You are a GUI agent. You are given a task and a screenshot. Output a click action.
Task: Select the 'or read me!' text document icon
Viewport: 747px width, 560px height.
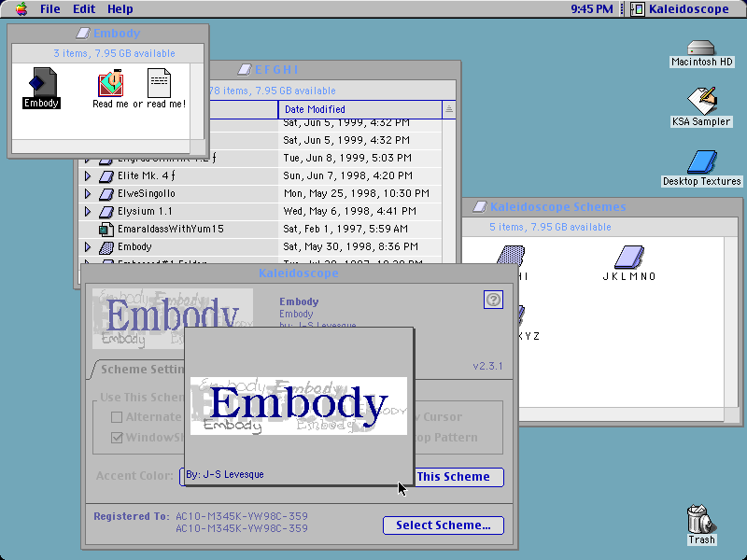click(x=159, y=83)
